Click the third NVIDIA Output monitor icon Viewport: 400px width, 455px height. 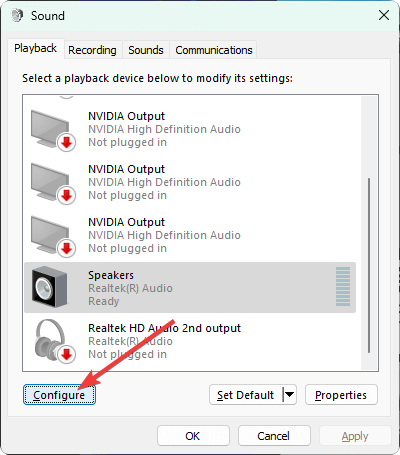[x=53, y=236]
